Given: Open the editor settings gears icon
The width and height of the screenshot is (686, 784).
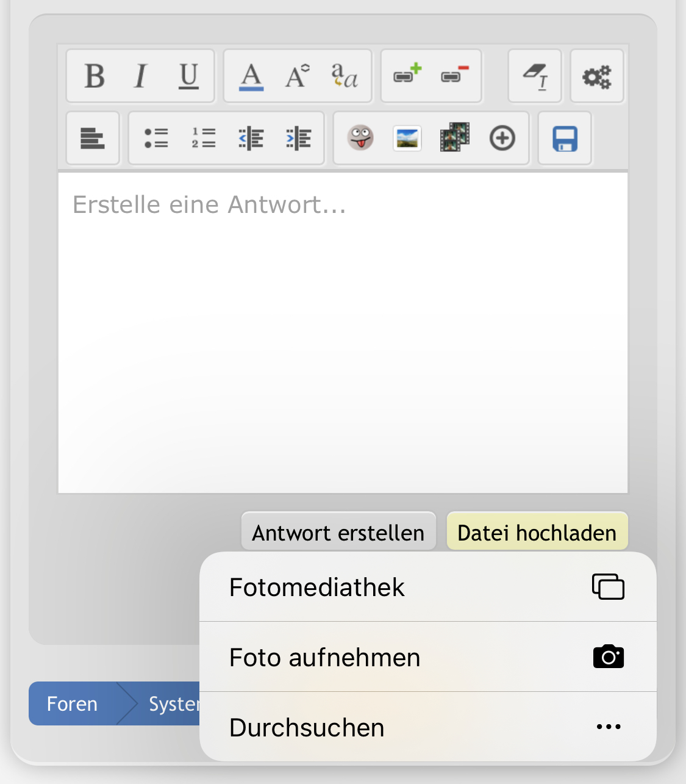Looking at the screenshot, I should pos(597,76).
